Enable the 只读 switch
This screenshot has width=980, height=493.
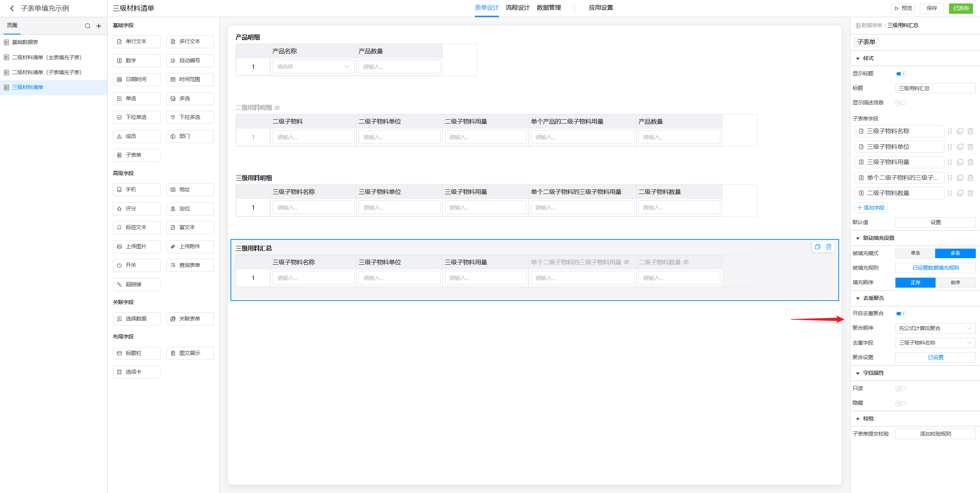pos(900,389)
